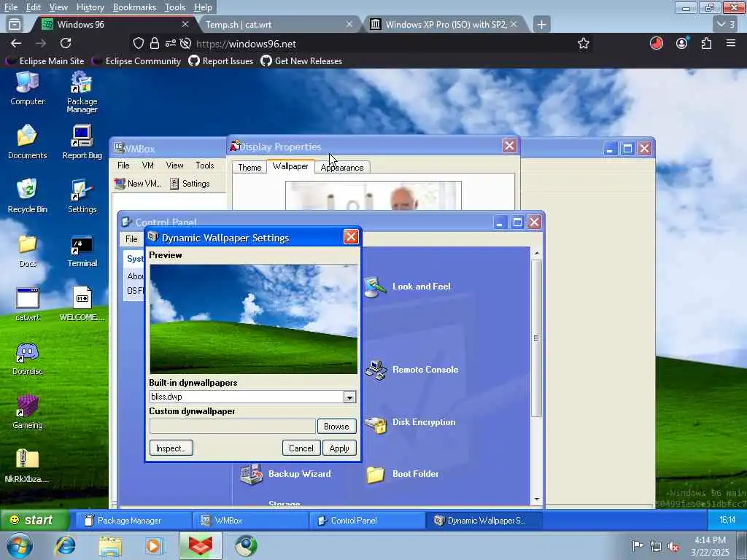Screen dimensions: 747x560
Task: Open the browser Bookmarks menu
Action: tap(134, 7)
